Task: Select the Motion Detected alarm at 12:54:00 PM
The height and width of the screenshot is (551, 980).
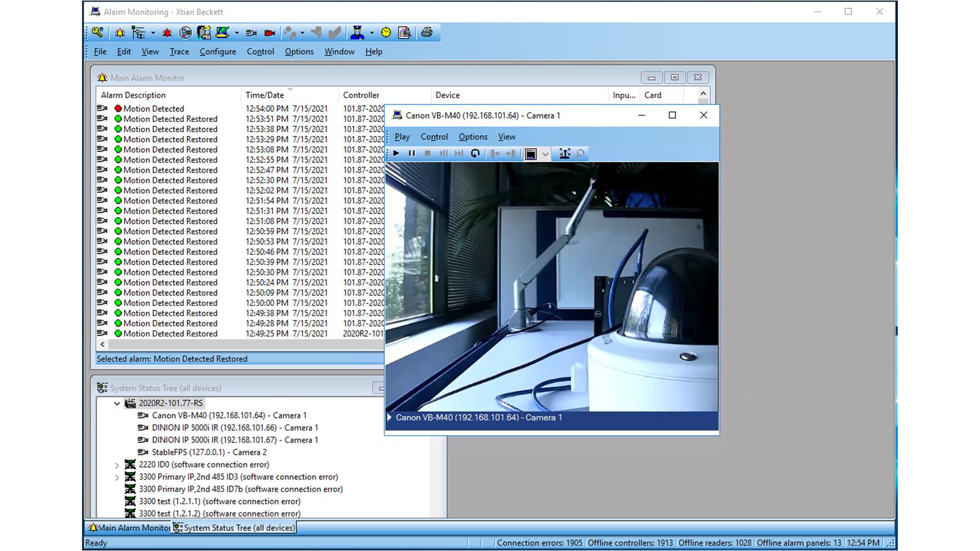Action: (x=240, y=109)
